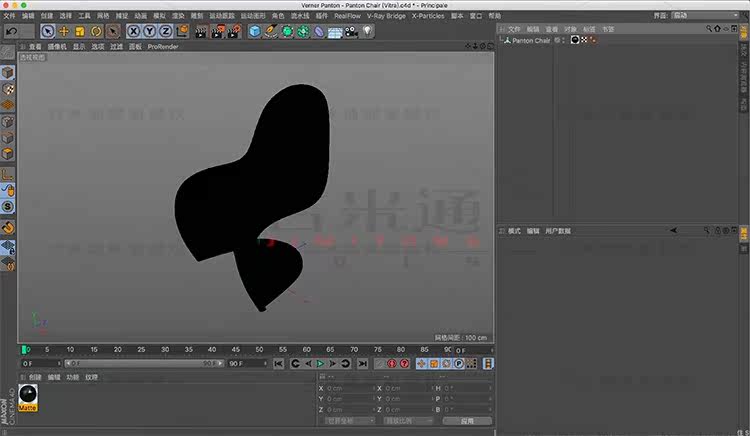This screenshot has height=436, width=750.
Task: Toggle X axis lock
Action: (133, 32)
